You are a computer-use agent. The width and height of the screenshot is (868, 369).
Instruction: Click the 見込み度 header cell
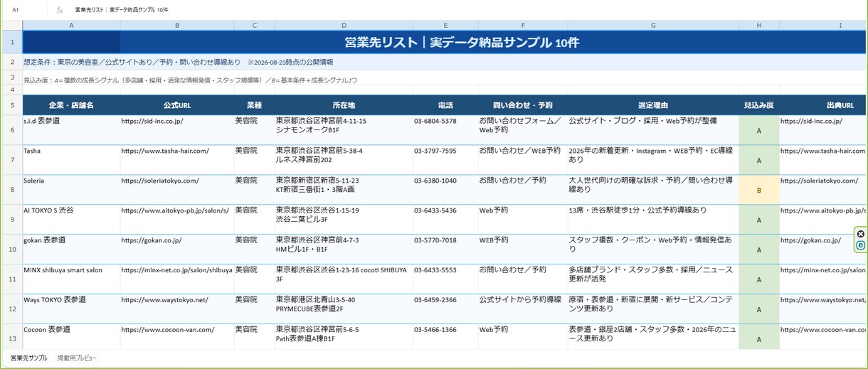coord(759,105)
